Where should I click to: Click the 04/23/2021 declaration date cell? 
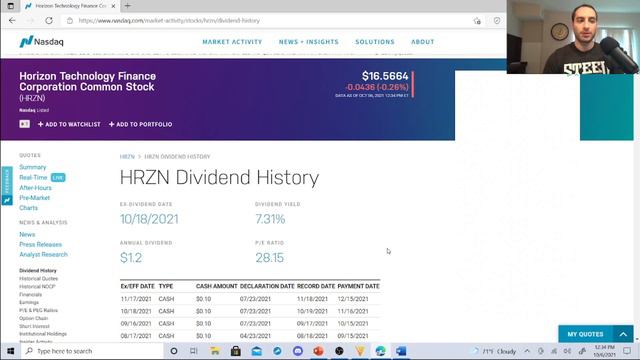(x=255, y=336)
